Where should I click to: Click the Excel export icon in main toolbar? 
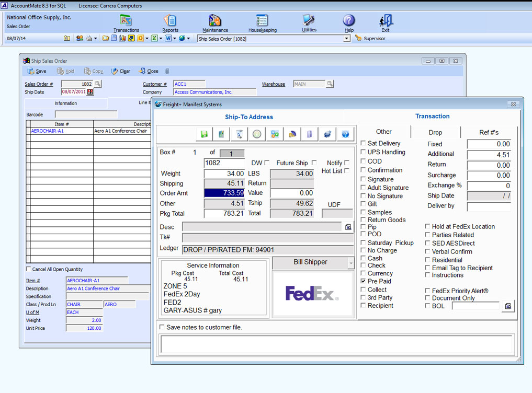pos(154,38)
